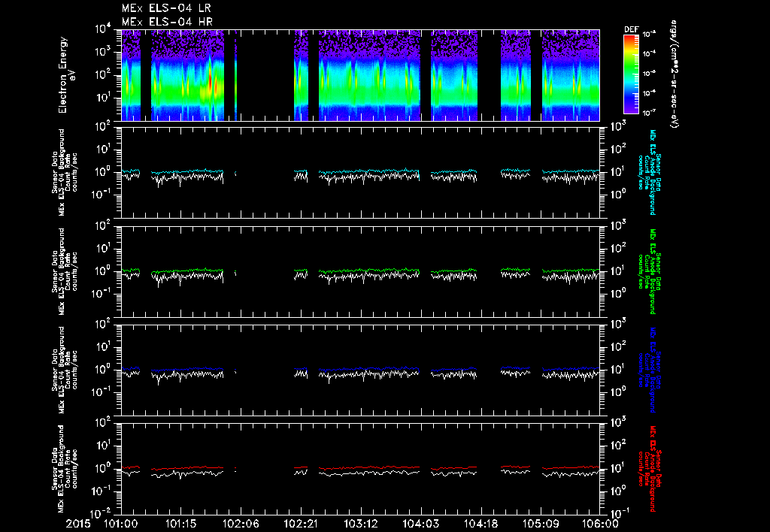Click the 102:21 time axis label
Image resolution: width=770 pixels, height=532 pixels.
click(301, 523)
